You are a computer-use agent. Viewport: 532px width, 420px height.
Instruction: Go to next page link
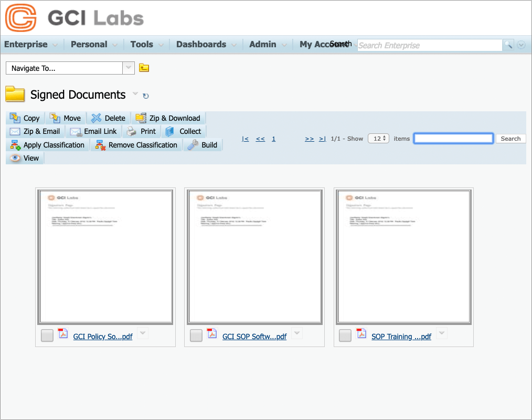310,139
